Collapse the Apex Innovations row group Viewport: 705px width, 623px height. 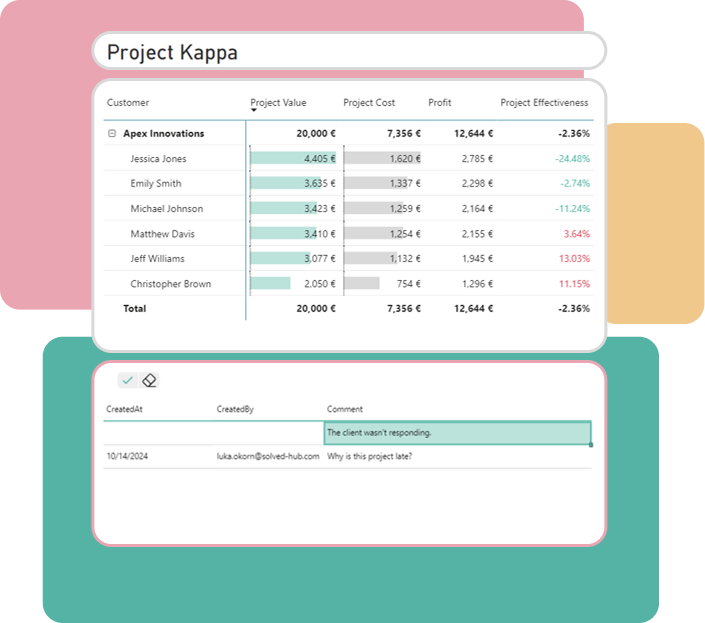pyautogui.click(x=112, y=133)
